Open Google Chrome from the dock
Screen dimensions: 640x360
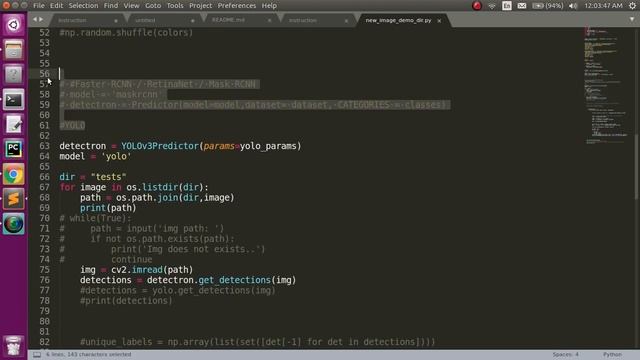(x=13, y=174)
